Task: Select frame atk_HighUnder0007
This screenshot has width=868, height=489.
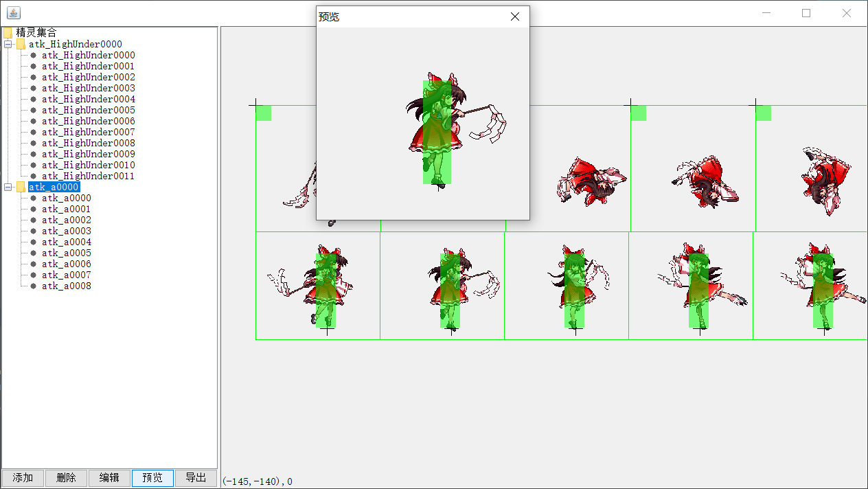Action: (x=88, y=132)
